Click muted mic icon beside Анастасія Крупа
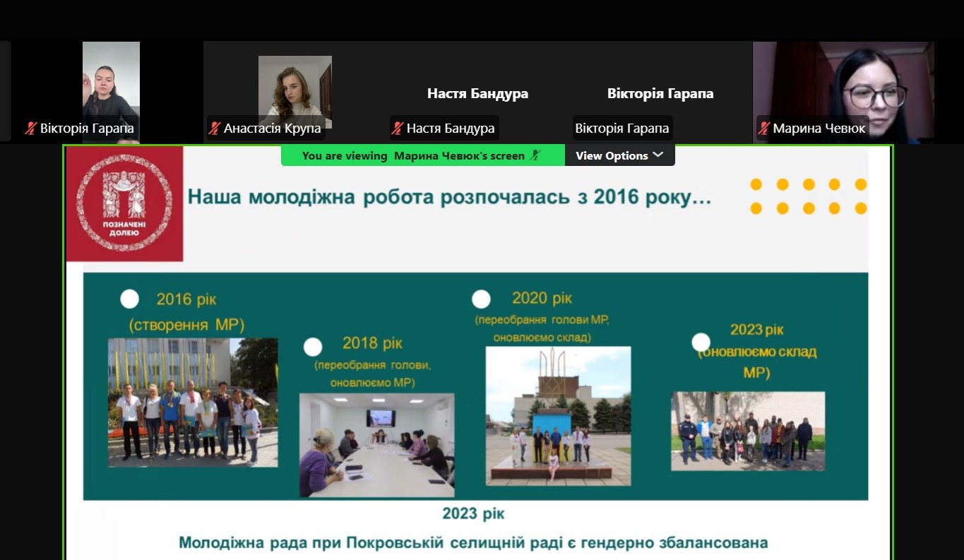This screenshot has width=964, height=560. tap(215, 129)
